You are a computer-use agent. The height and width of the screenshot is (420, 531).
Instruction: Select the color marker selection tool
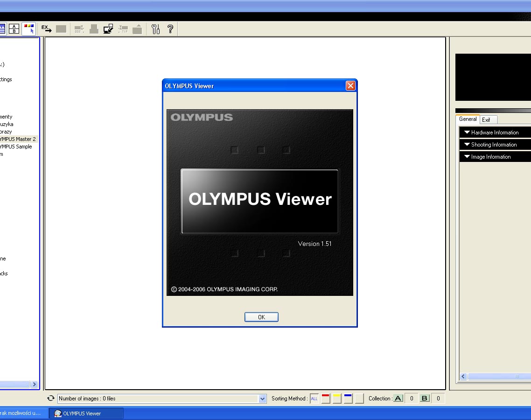28,29
